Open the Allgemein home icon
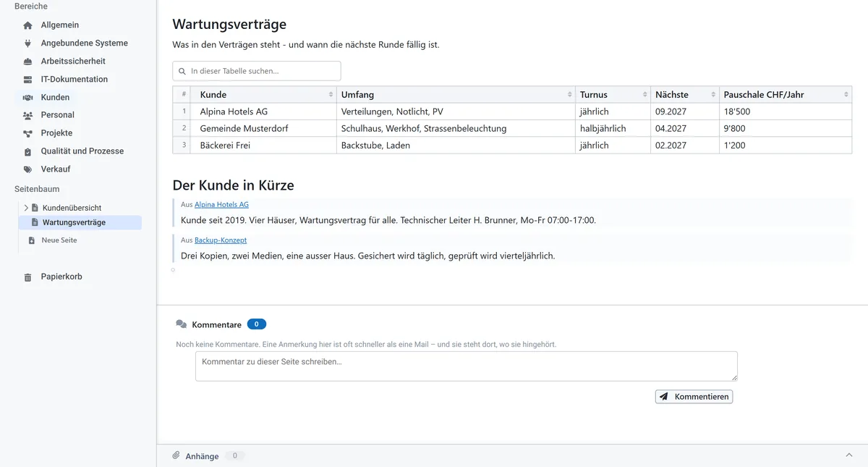Screen dimensions: 868x467 click(x=27, y=25)
